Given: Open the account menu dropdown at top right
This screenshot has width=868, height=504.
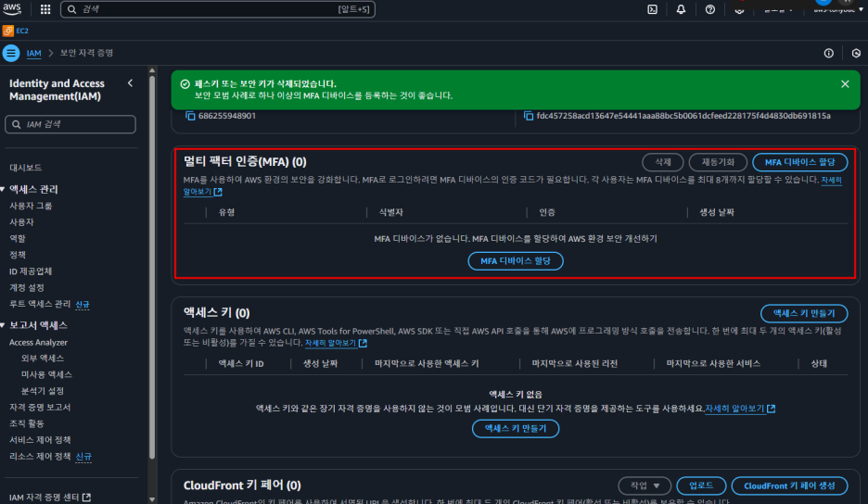Looking at the screenshot, I should [838, 9].
